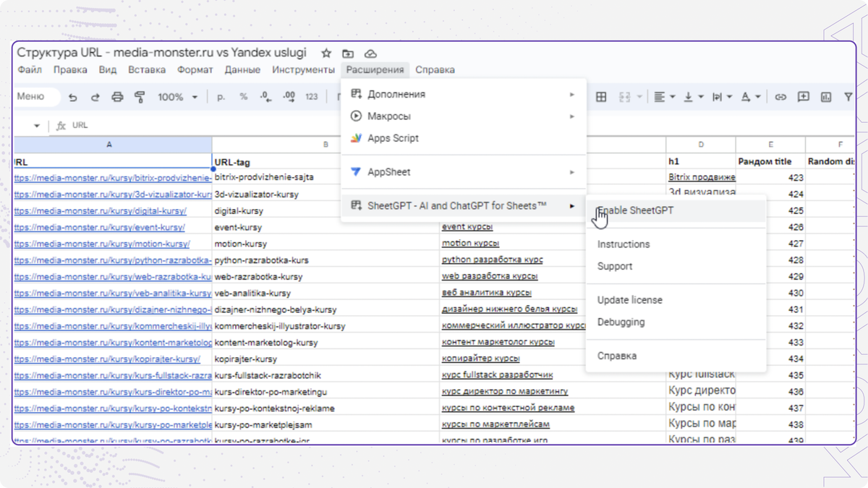This screenshot has height=488, width=868.
Task: Click the horizontal align icon
Action: tap(659, 97)
